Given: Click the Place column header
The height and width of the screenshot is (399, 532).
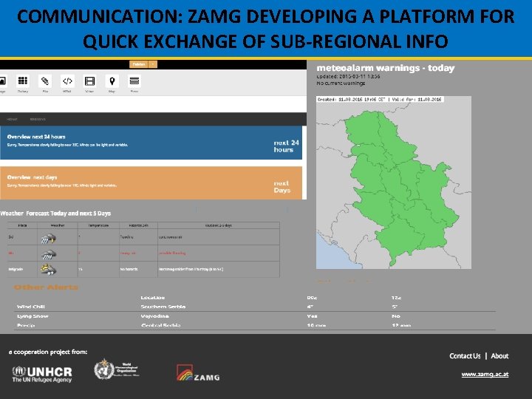Looking at the screenshot, I should [x=22, y=225].
